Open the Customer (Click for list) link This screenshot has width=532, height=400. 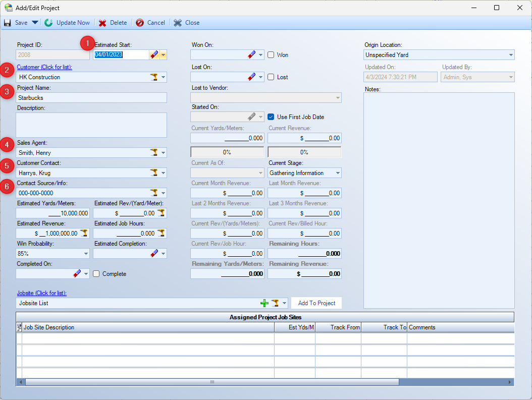coord(44,67)
